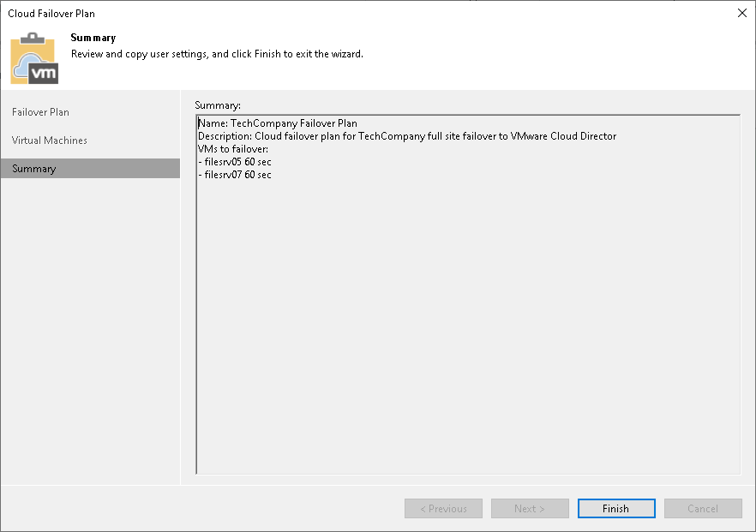Viewport: 756px width, 532px height.
Task: Click the disabled Next button
Action: tap(530, 508)
